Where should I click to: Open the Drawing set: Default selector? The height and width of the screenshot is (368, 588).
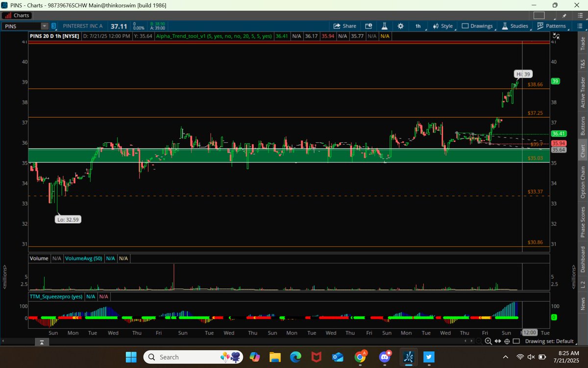[549, 341]
